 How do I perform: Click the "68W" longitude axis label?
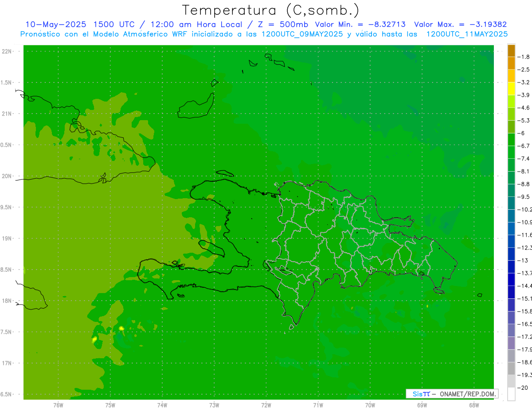click(x=474, y=405)
